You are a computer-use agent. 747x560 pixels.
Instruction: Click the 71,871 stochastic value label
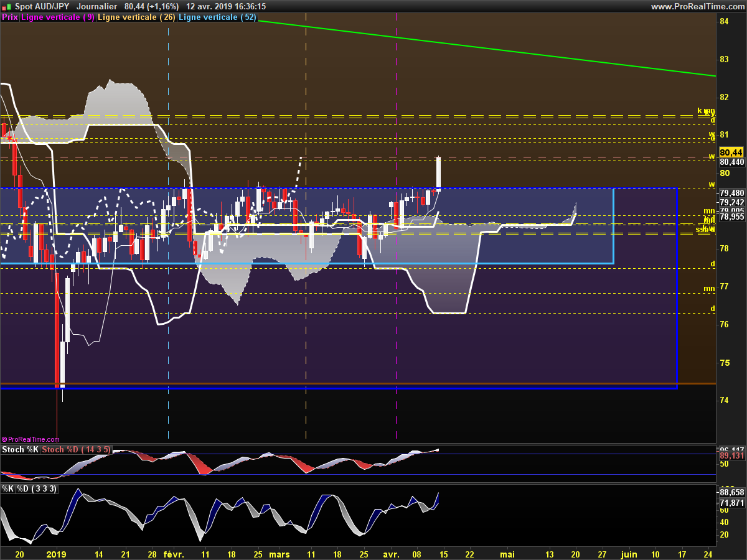[x=731, y=502]
